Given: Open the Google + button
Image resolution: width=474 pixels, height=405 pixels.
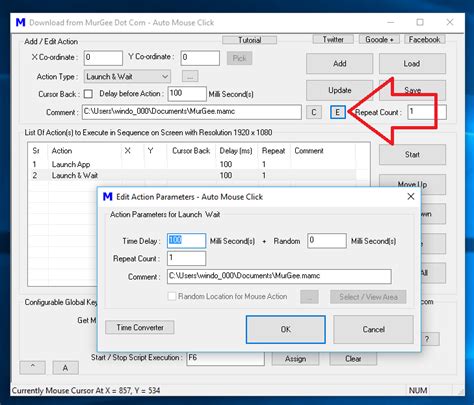Looking at the screenshot, I should (x=379, y=39).
